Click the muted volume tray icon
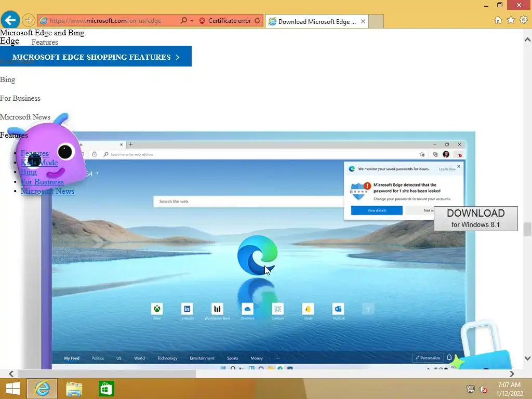532x399 pixels. coord(483,389)
